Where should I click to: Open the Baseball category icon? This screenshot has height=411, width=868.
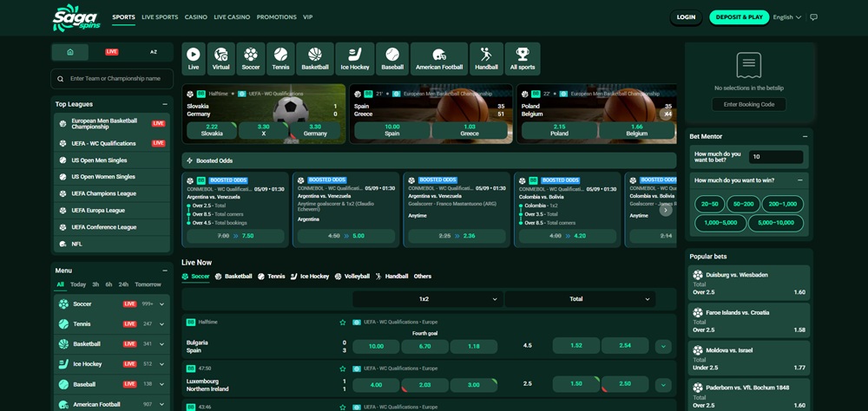point(392,59)
